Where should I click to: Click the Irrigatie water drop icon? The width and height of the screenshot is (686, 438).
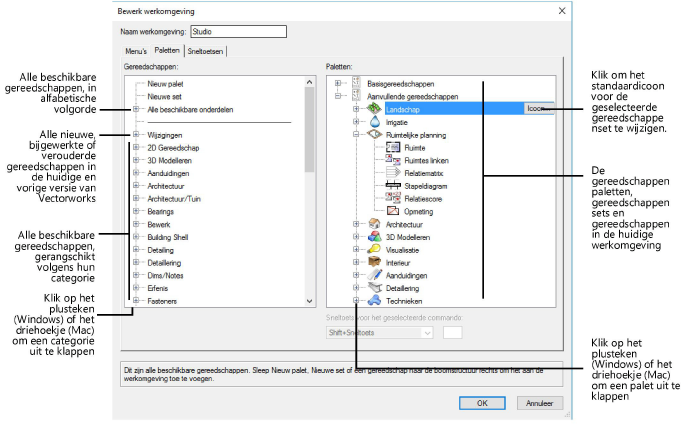coord(373,119)
